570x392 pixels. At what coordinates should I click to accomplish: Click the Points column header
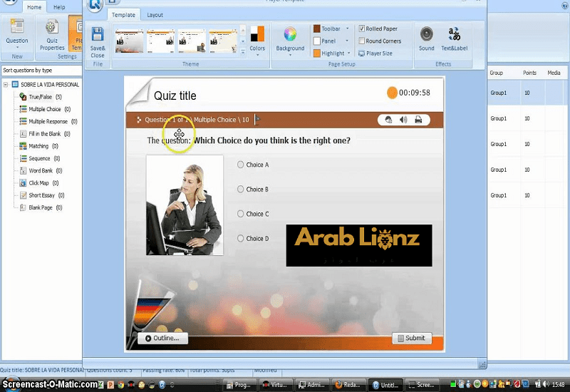(529, 73)
